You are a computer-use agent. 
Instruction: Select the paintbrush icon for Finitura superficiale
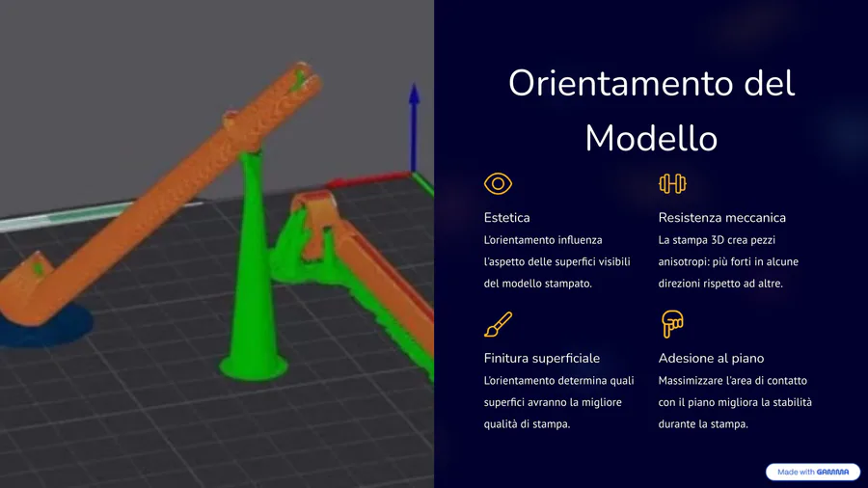click(498, 324)
